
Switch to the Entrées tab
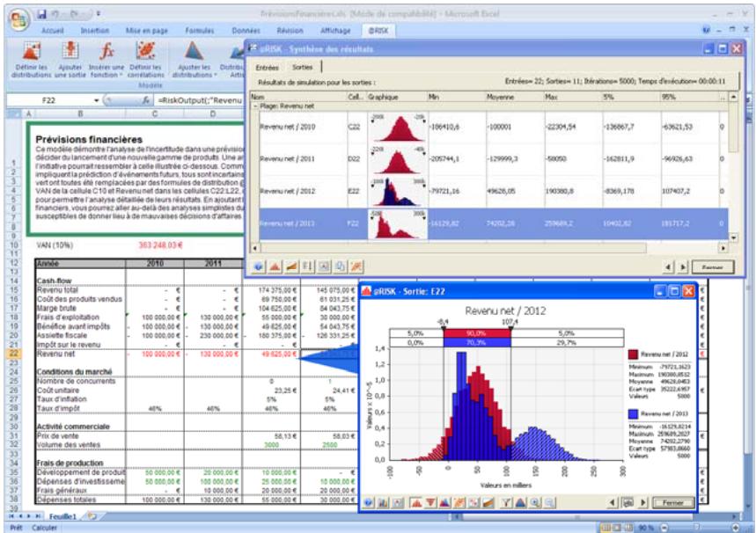click(266, 68)
